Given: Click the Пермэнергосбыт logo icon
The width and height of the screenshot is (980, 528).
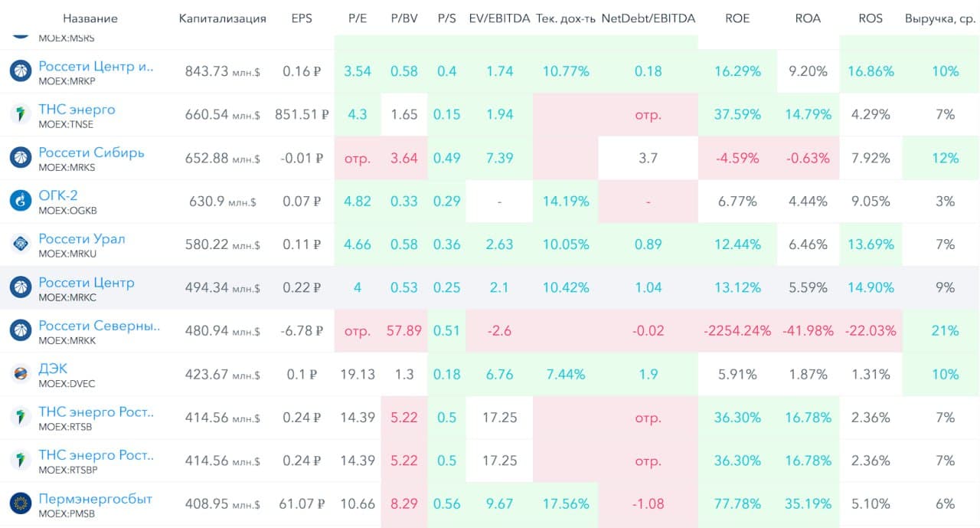Looking at the screenshot, I should click(20, 504).
